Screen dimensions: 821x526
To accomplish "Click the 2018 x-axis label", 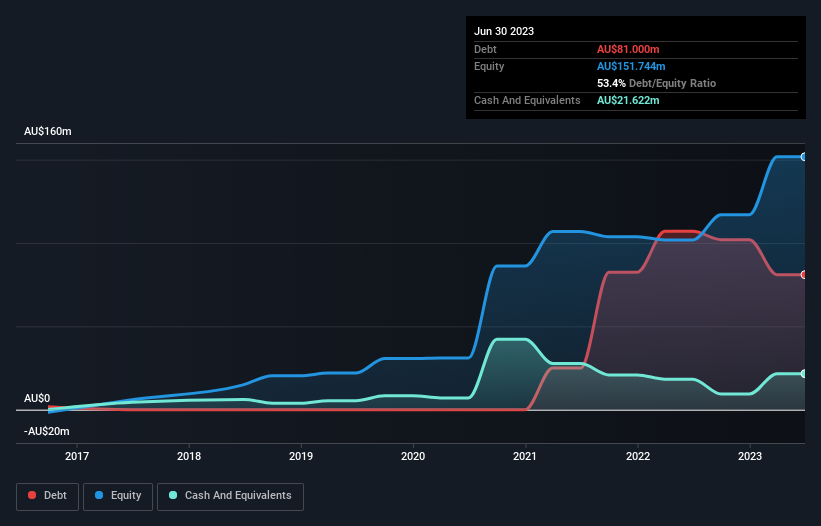I will click(x=189, y=456).
